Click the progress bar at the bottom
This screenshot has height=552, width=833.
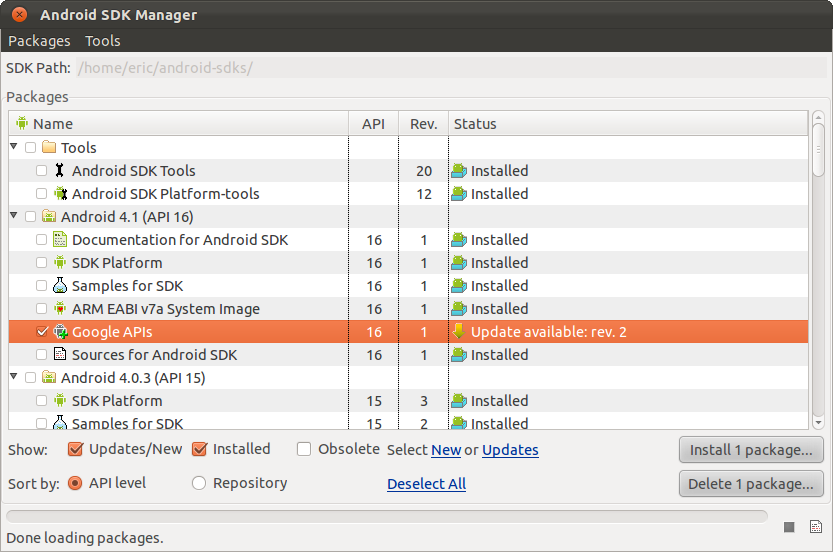(x=387, y=516)
